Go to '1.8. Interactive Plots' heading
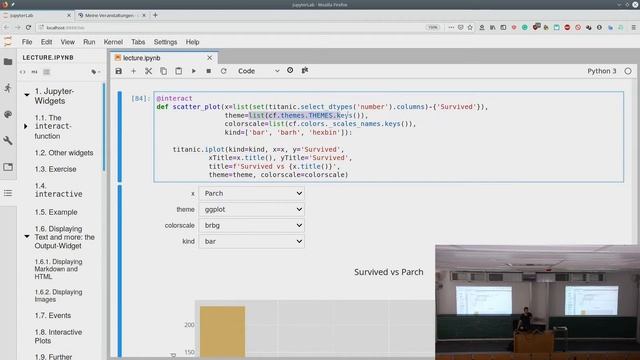The height and width of the screenshot is (360, 640). pos(58,336)
